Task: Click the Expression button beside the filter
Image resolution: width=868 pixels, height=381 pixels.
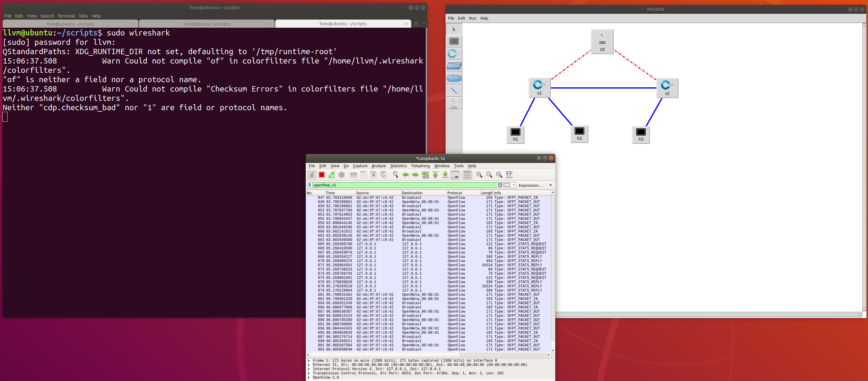Action: coord(530,185)
